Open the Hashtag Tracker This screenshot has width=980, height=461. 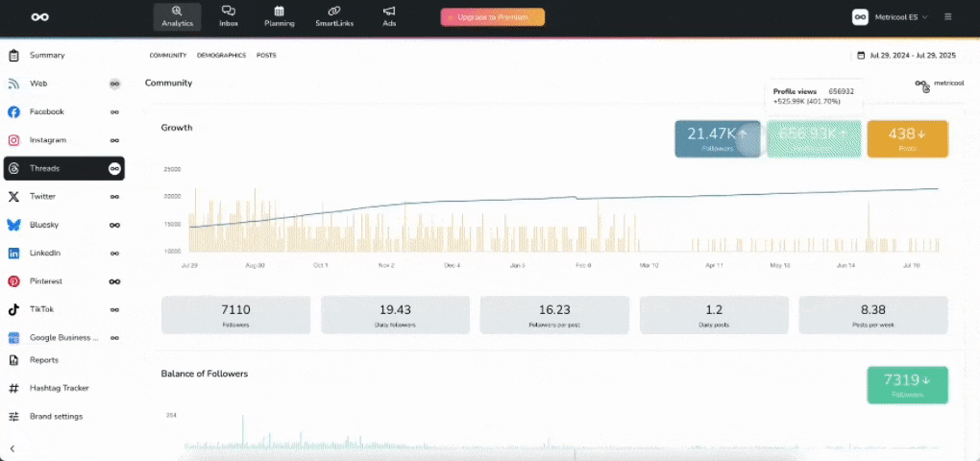click(x=59, y=388)
